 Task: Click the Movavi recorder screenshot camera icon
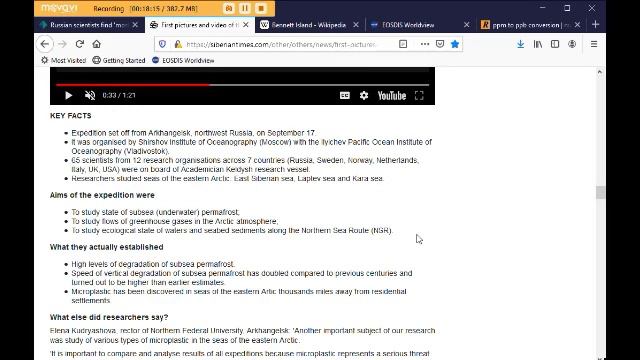[x=229, y=8]
